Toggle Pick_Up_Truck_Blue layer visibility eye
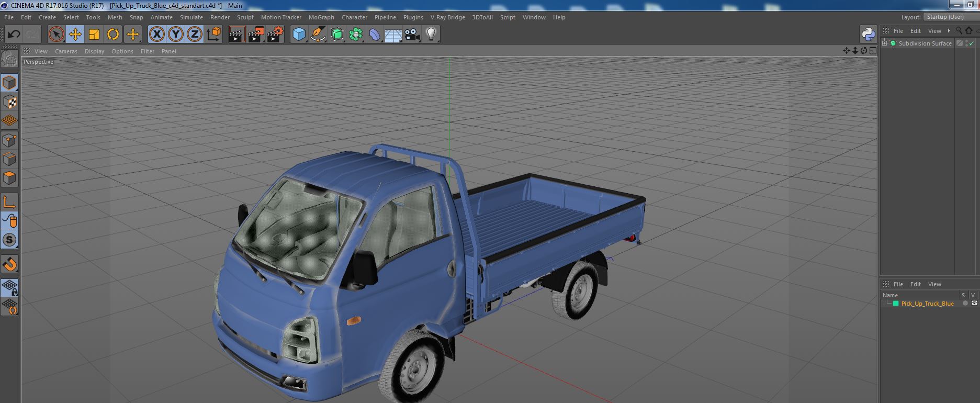 [x=974, y=304]
